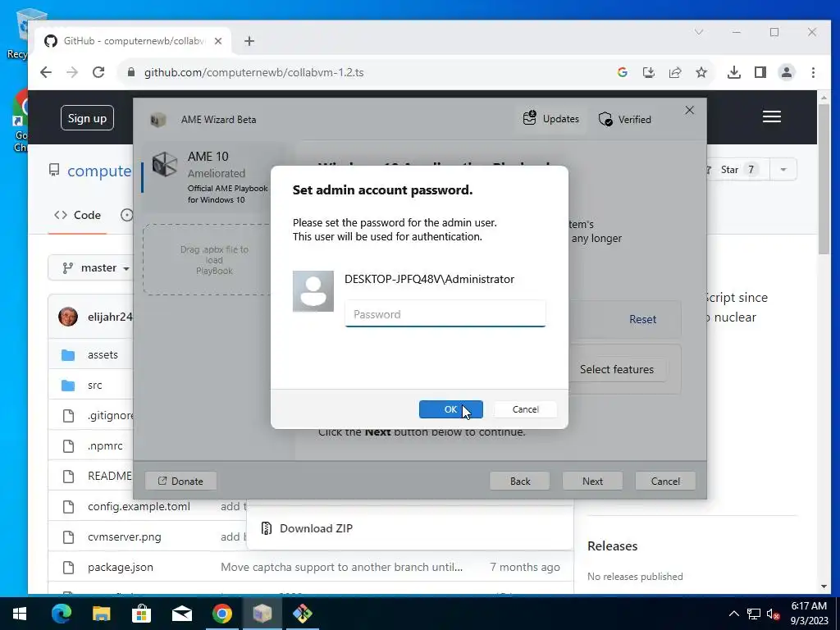Image resolution: width=840 pixels, height=630 pixels.
Task: Open the assets folder
Action: pos(103,354)
